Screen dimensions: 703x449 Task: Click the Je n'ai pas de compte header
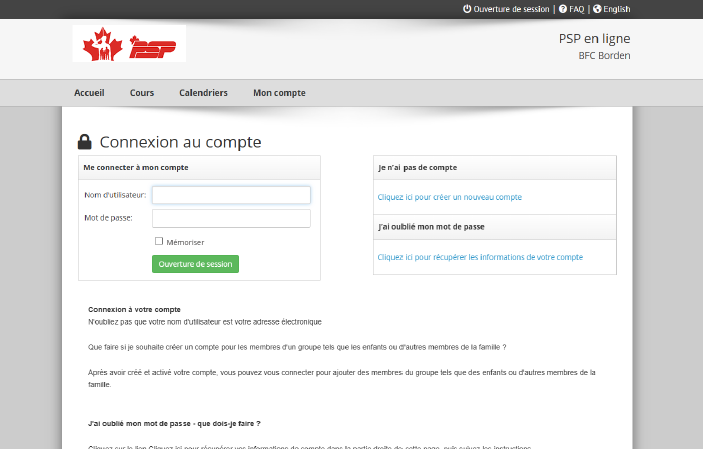tap(495, 168)
